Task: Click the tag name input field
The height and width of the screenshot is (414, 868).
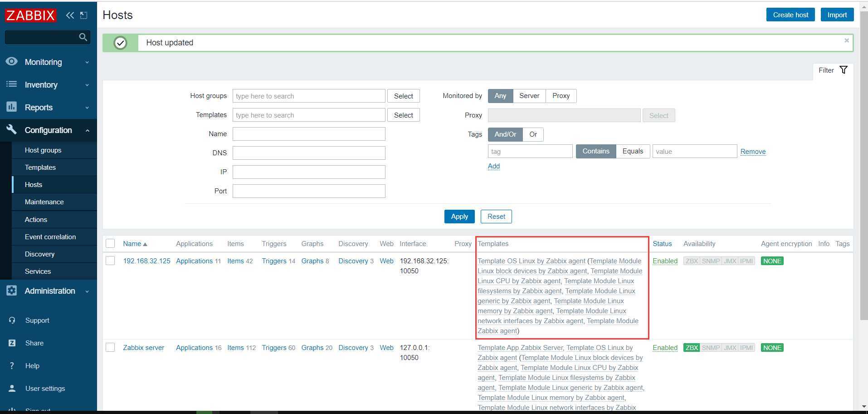Action: click(530, 151)
